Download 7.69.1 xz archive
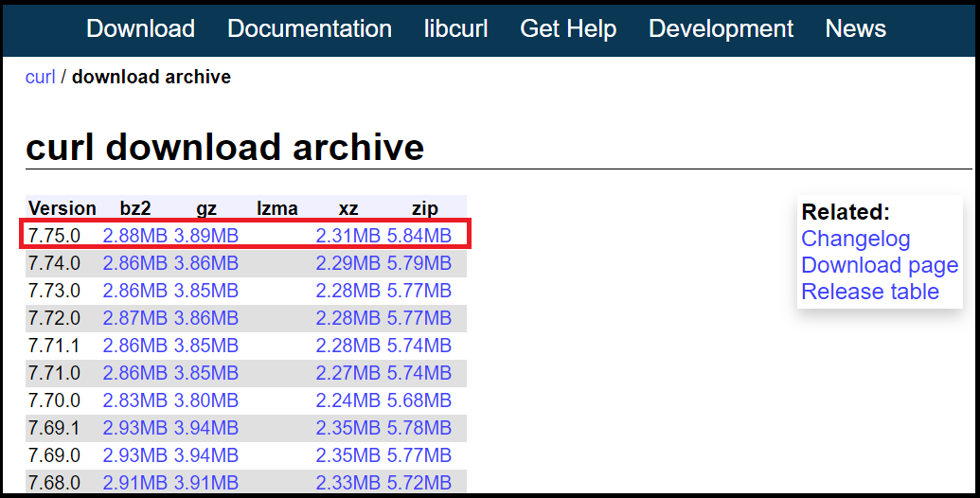This screenshot has width=980, height=498. [x=348, y=428]
